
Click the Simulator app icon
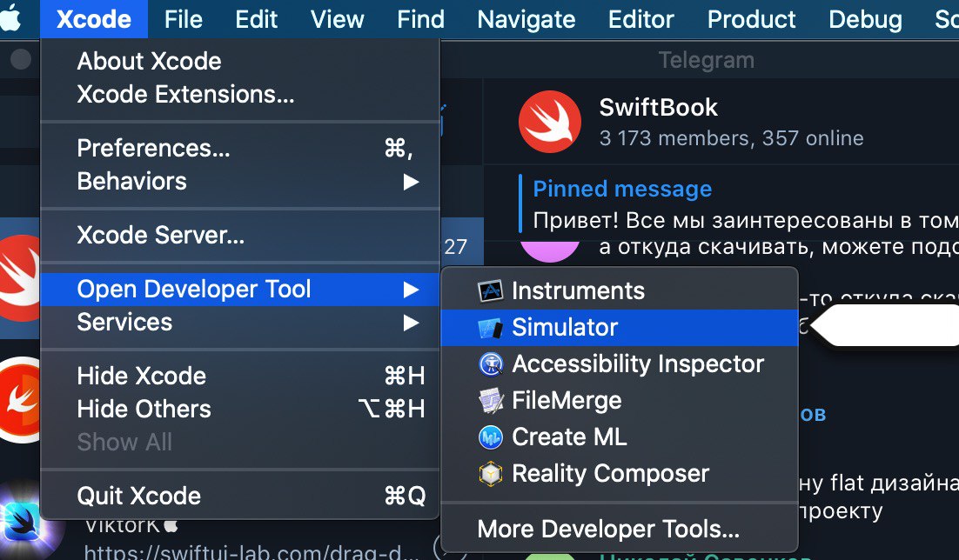[x=490, y=328]
